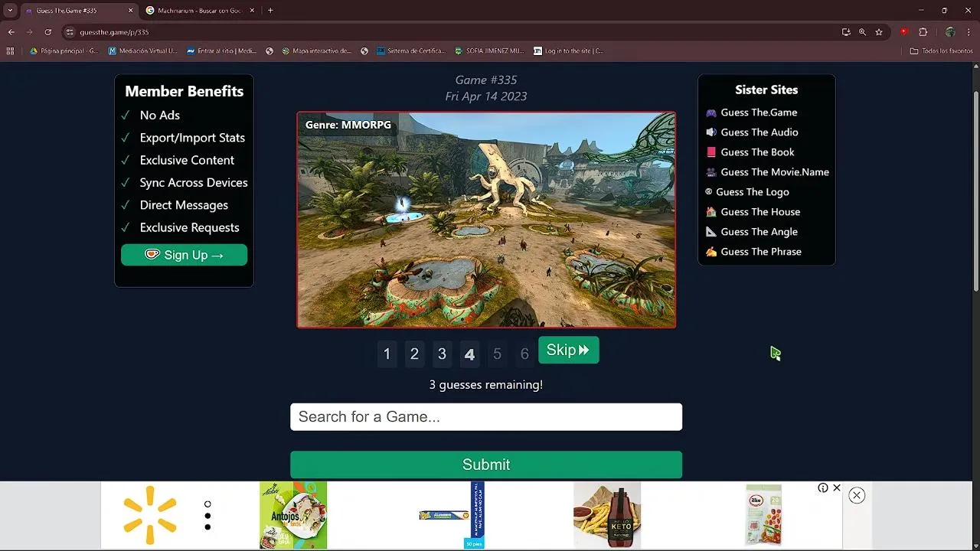Open the Chrome profile avatar
This screenshot has width=980, height=551.
click(x=950, y=32)
